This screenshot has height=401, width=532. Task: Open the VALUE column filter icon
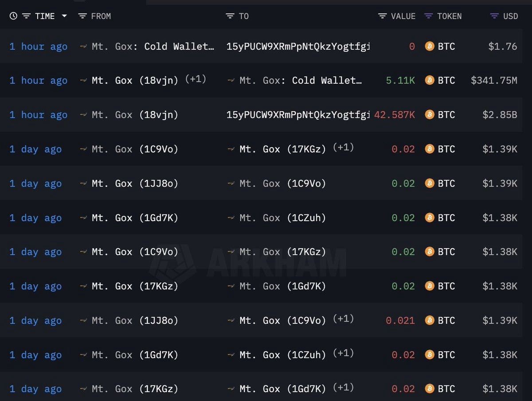coord(382,16)
